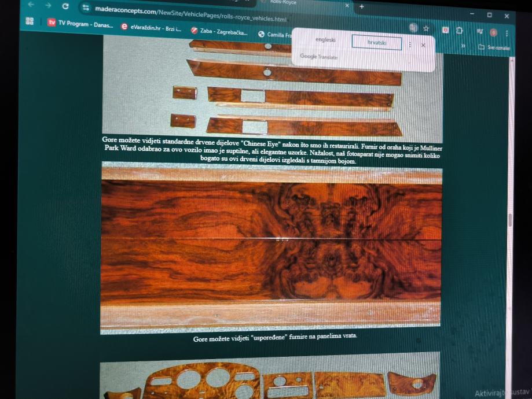Select 'hrvatski' language in translate popup
The height and width of the screenshot is (399, 532).
pyautogui.click(x=377, y=43)
